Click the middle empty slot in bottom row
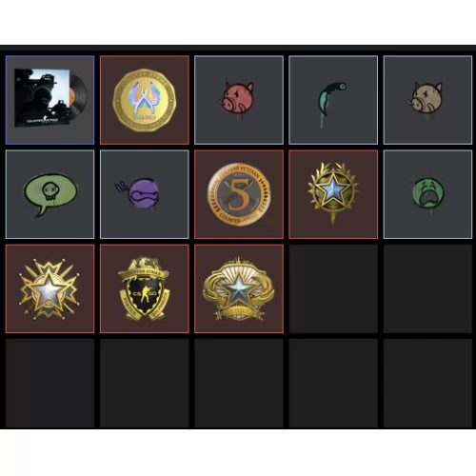Image resolution: width=476 pixels, height=476 pixels. 239,383
